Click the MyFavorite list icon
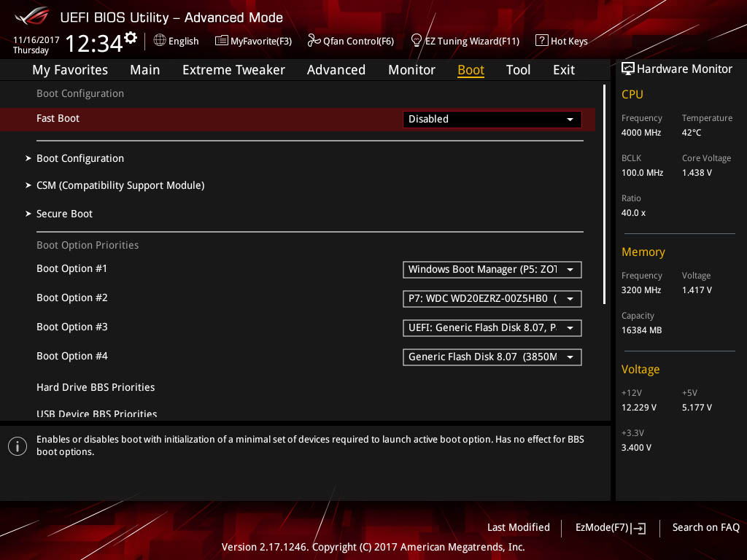Viewport: 747px width, 560px height. coord(221,41)
